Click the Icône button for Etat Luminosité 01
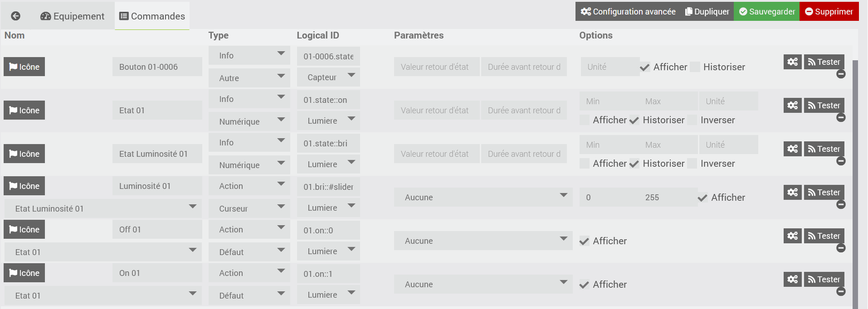868x309 pixels. click(x=24, y=154)
